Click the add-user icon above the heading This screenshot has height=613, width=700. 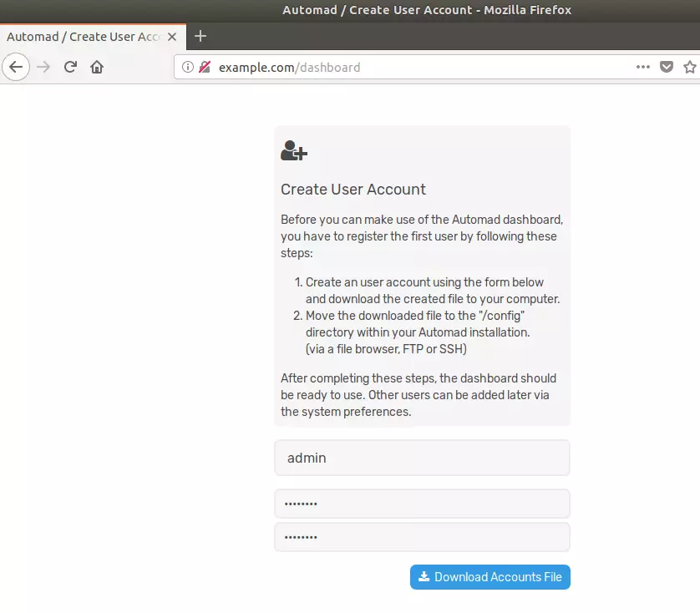[x=294, y=150]
